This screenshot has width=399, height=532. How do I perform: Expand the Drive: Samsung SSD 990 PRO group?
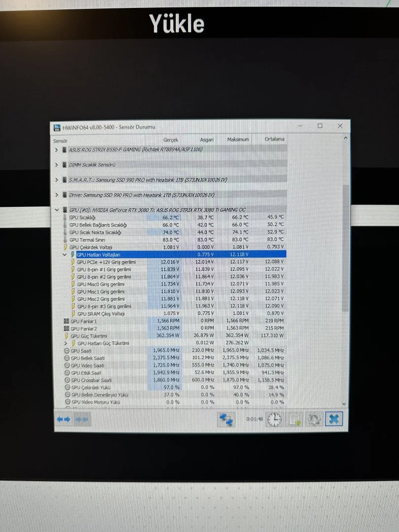57,195
